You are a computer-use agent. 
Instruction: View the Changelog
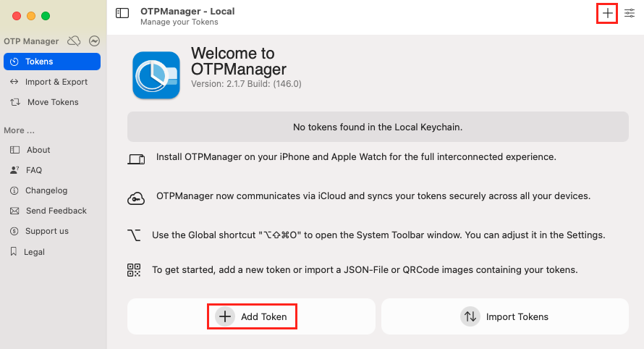pyautogui.click(x=46, y=190)
